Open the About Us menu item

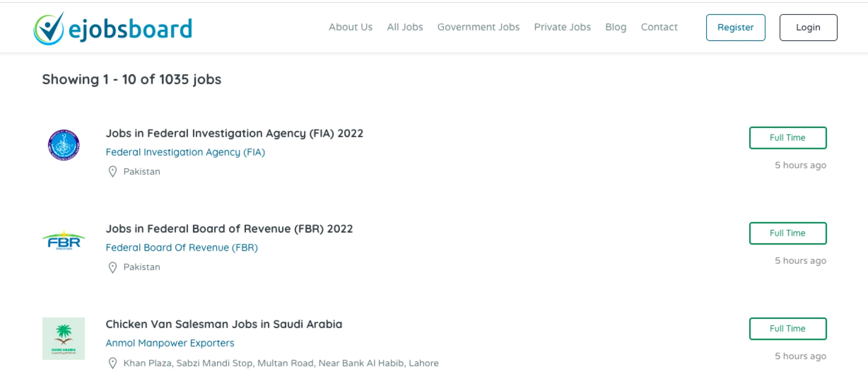point(350,27)
